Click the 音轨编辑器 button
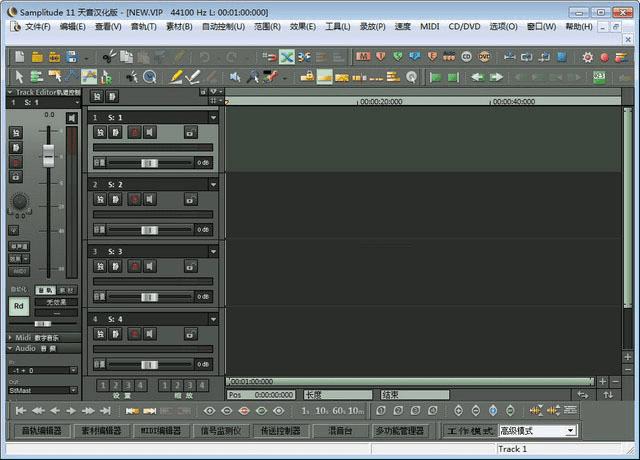Screen dimensions: 640x460 (40, 431)
